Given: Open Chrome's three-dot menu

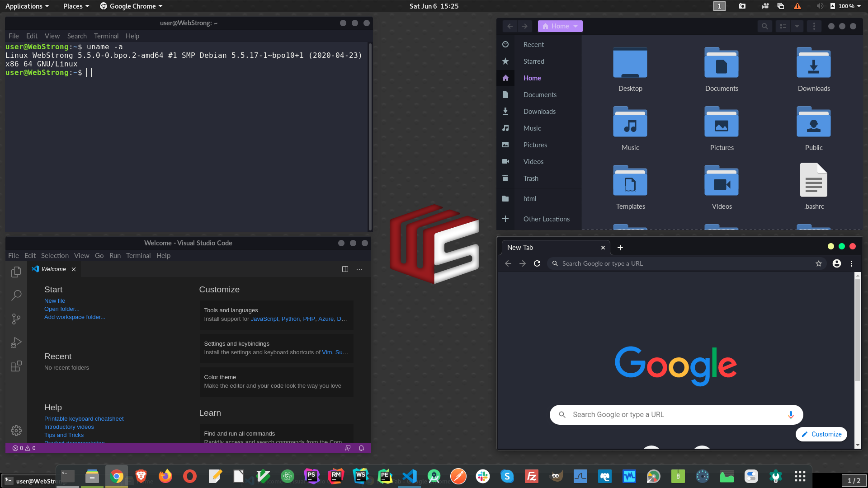Looking at the screenshot, I should [851, 263].
